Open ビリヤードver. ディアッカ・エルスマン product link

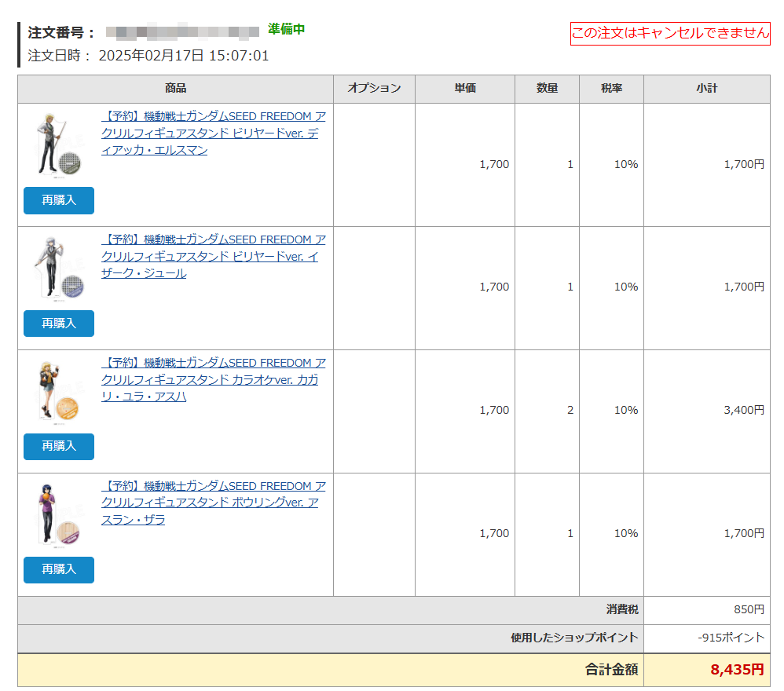tap(214, 133)
